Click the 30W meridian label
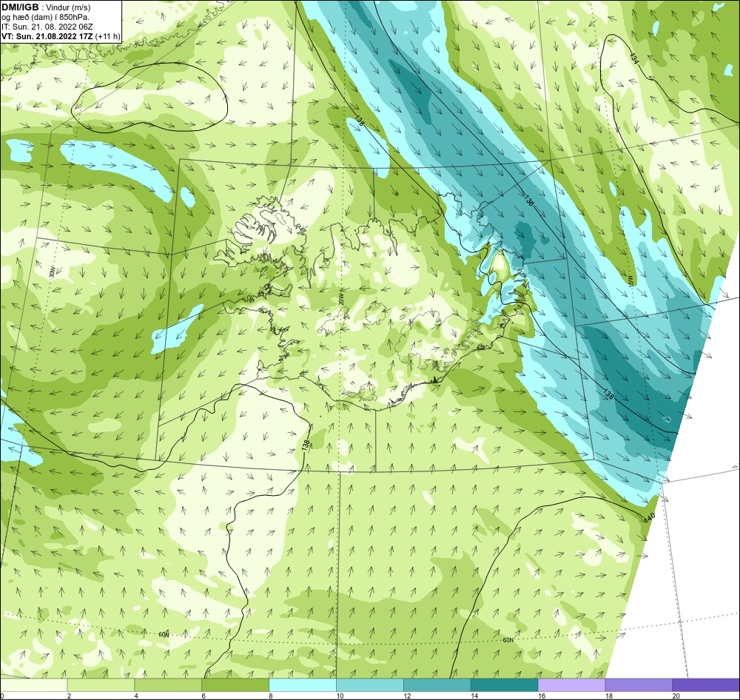The width and height of the screenshot is (740, 700). coord(52,272)
